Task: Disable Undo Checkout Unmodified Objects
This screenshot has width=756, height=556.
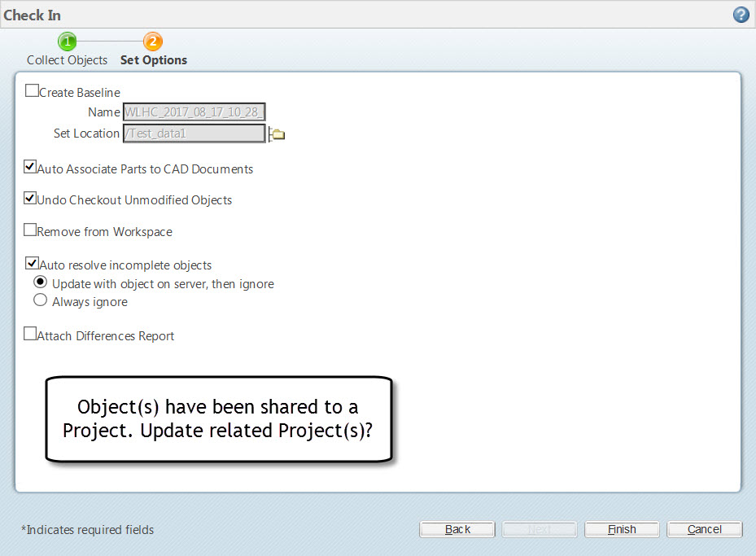Action: coord(30,198)
